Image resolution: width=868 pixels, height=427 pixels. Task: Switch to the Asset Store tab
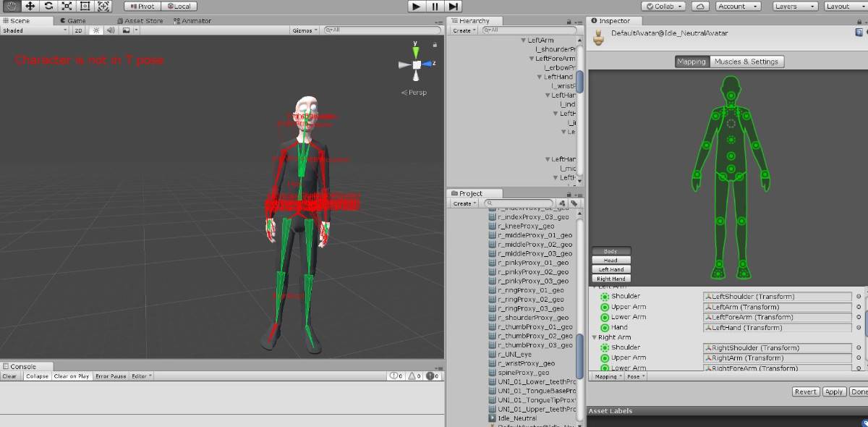140,21
